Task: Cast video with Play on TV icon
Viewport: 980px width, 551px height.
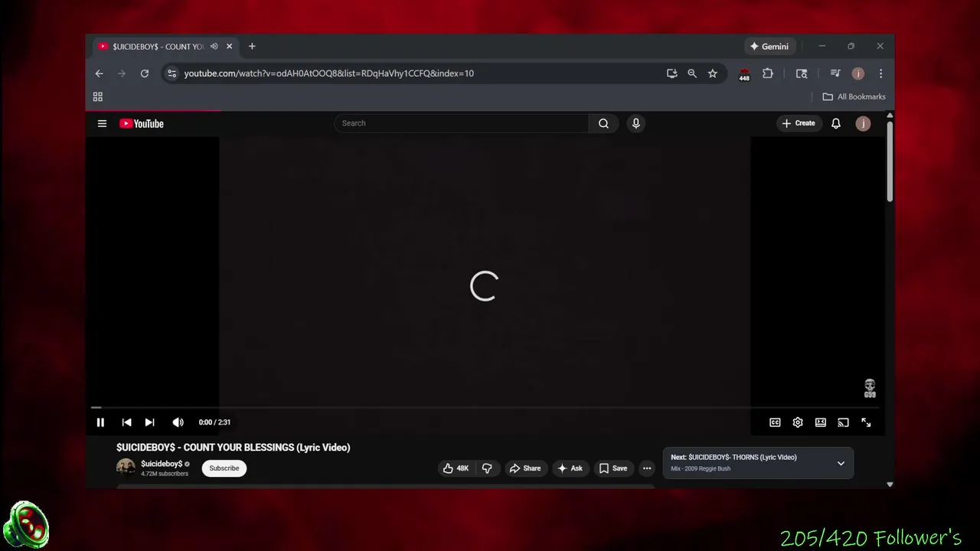Action: 843,422
